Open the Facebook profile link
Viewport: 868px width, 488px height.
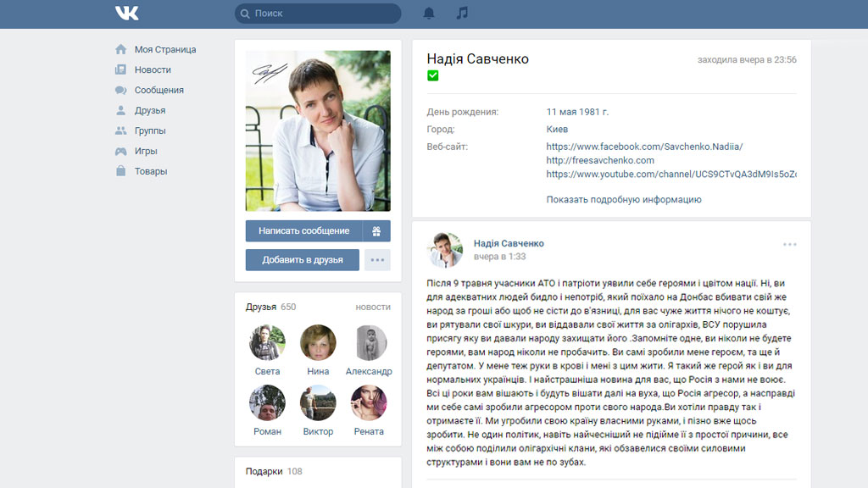pyautogui.click(x=644, y=147)
